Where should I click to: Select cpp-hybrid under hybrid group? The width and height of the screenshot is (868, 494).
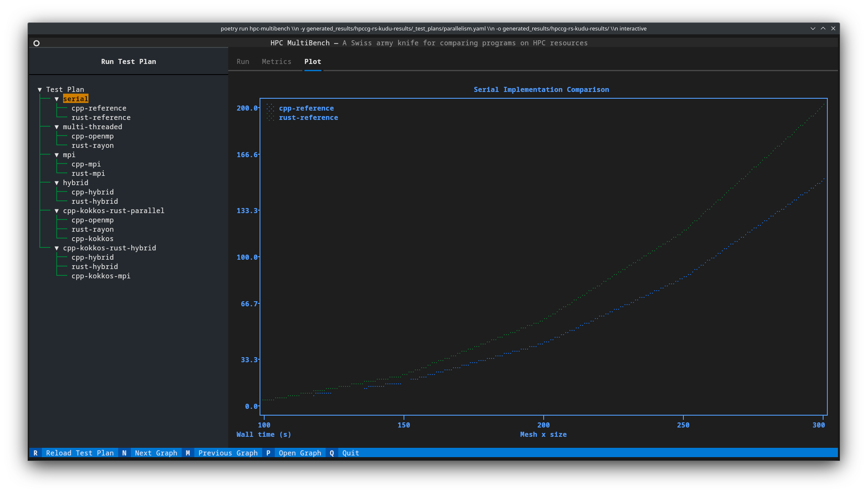pyautogui.click(x=93, y=192)
